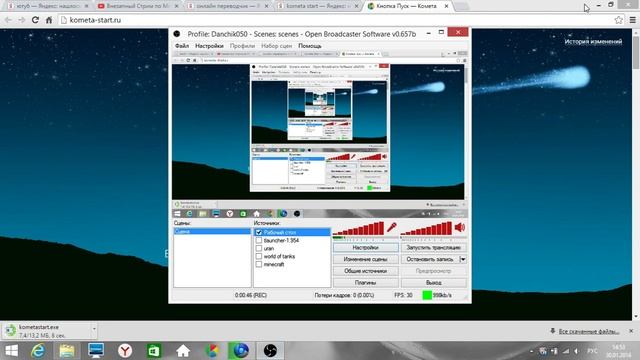Close the downloads bar
The width and height of the screenshot is (640, 360).
point(631,331)
